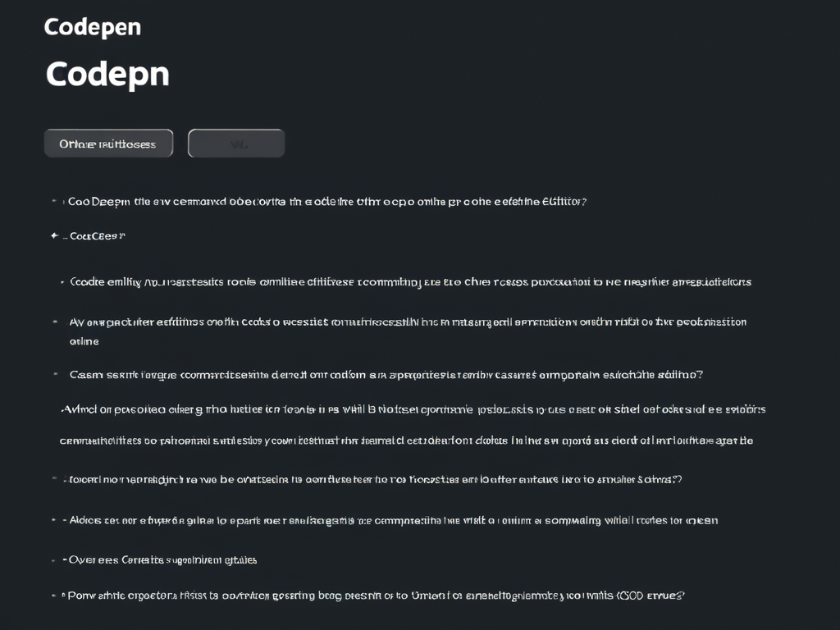840x630 pixels.
Task: Click the arrow icon before "CourCees"
Action: pos(54,235)
